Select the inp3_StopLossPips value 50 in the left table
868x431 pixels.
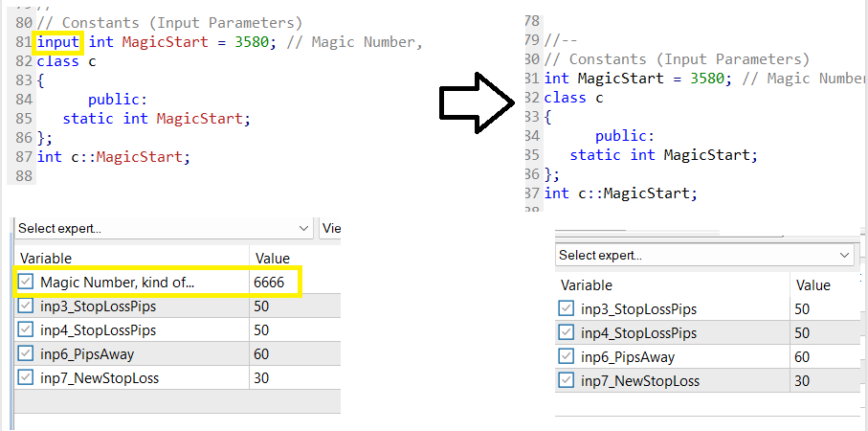[x=295, y=306]
